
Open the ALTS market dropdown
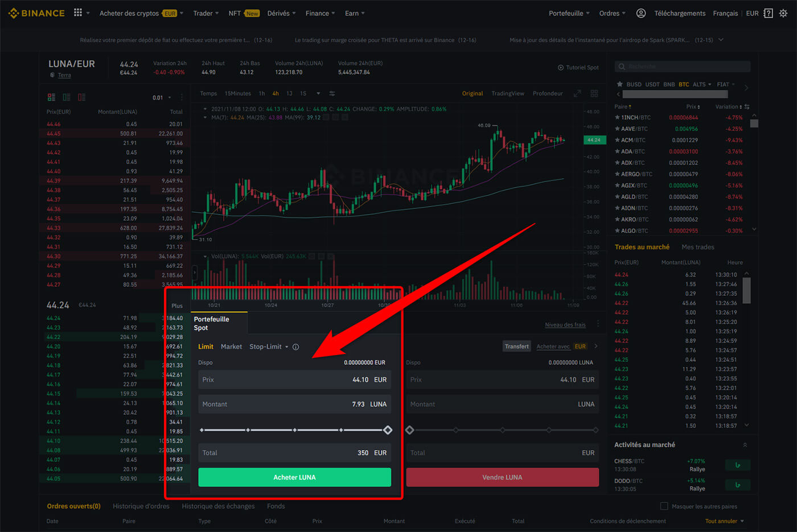pyautogui.click(x=702, y=84)
